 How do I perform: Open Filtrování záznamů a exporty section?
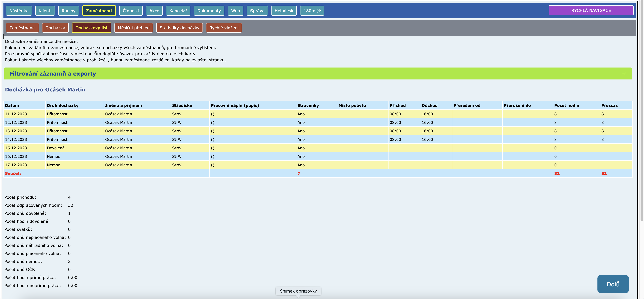click(53, 73)
